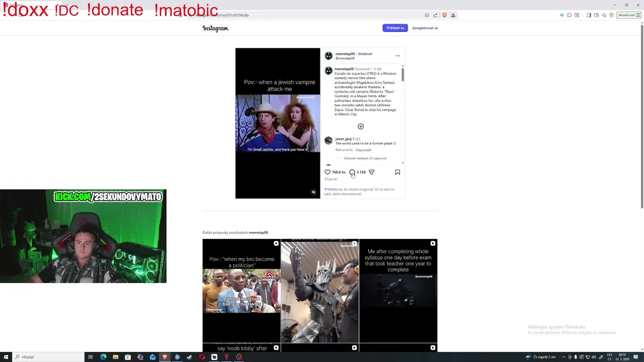Open the Brave Rewards triangle icon
The height and width of the screenshot is (362, 644).
[453, 15]
